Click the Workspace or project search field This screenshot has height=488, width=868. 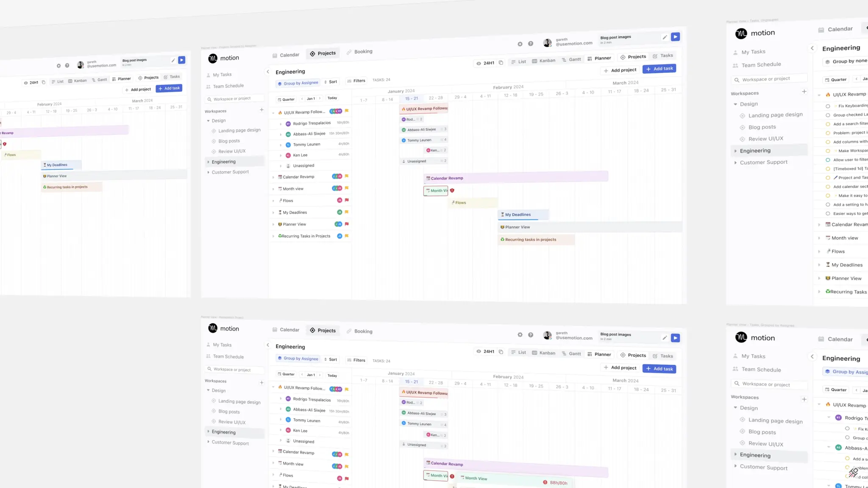(x=234, y=98)
